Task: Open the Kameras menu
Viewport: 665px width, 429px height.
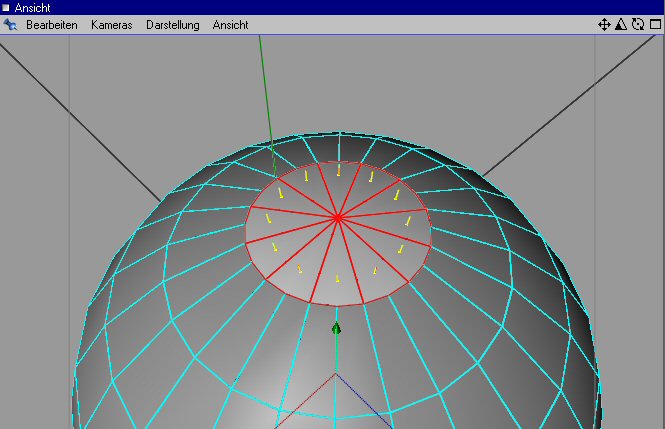Action: pos(111,24)
